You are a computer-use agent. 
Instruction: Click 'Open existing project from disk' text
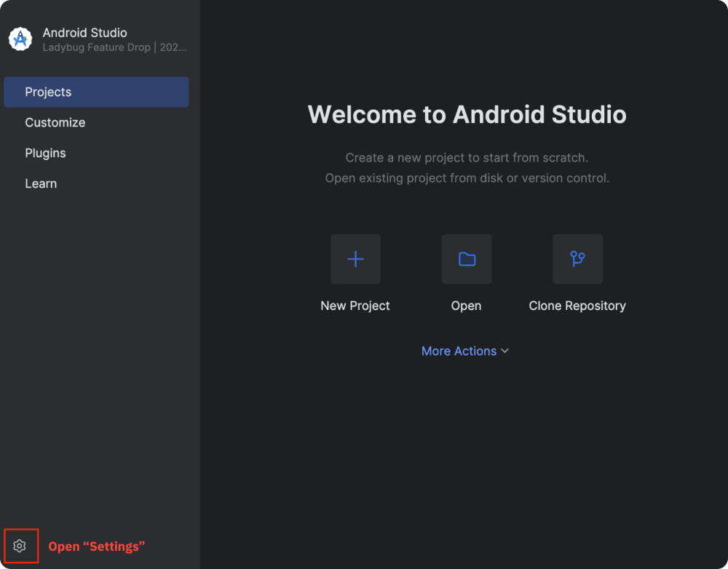tap(467, 178)
